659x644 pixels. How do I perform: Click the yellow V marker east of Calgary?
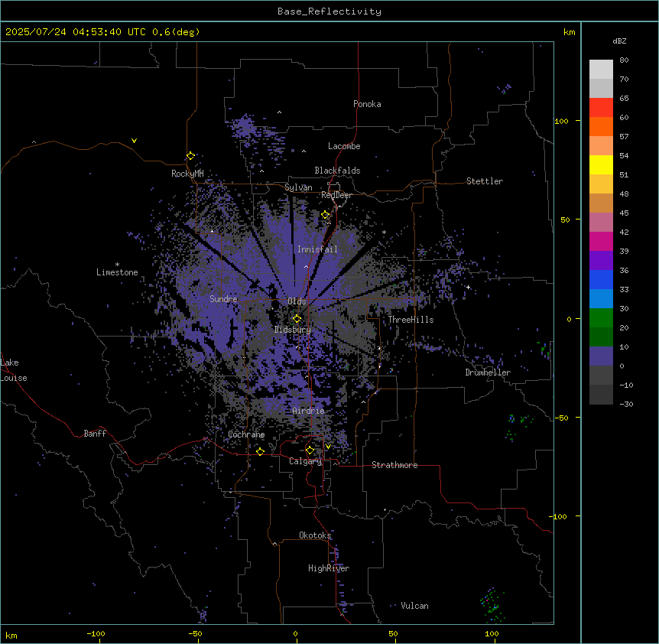(328, 447)
